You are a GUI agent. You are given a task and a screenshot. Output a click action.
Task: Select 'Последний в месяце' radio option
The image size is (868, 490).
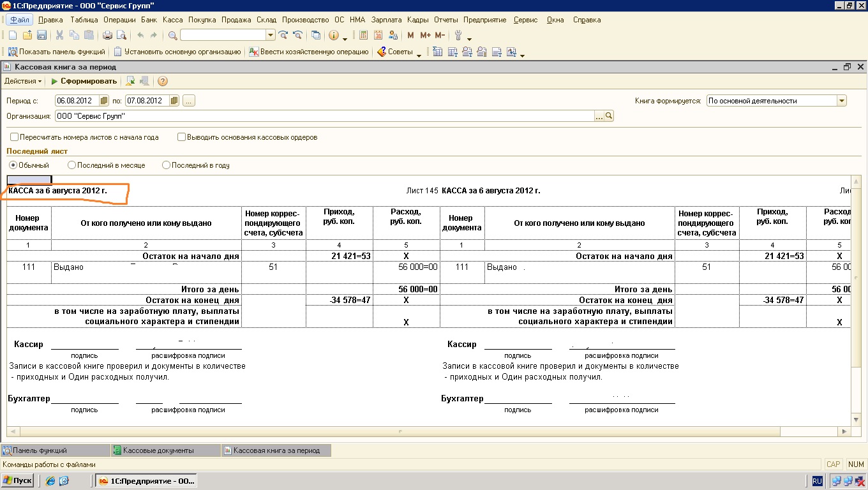pos(71,165)
